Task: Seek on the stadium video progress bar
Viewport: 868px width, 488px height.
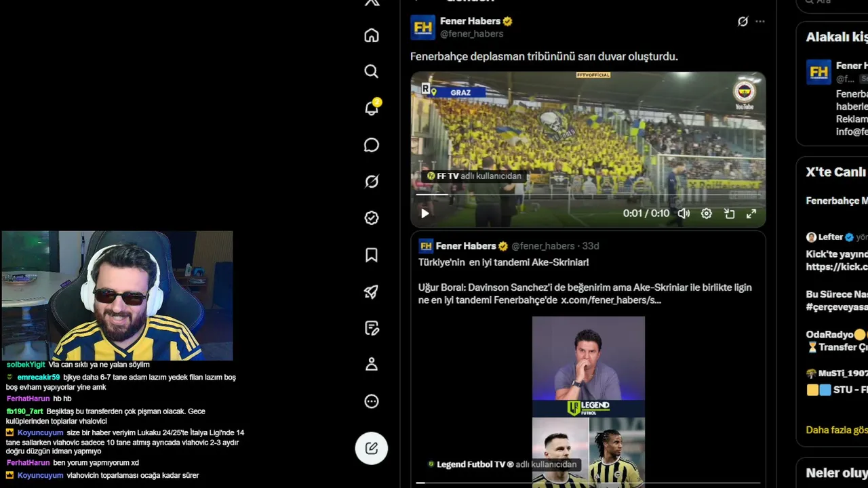Action: [588, 195]
